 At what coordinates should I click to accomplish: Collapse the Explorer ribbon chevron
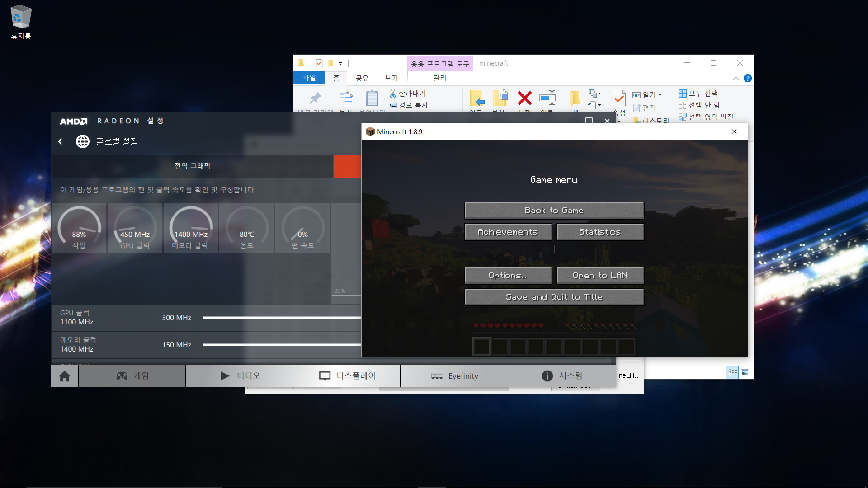[736, 78]
